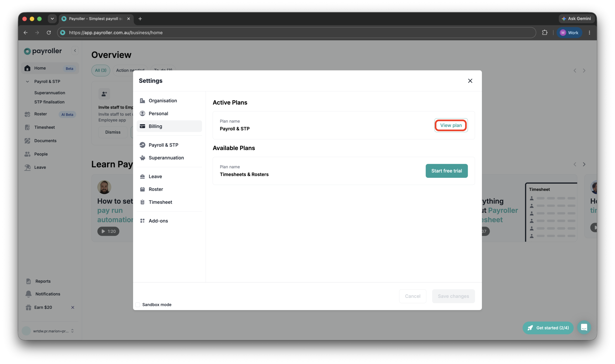Select the Action needed filter tab

[x=130, y=70]
